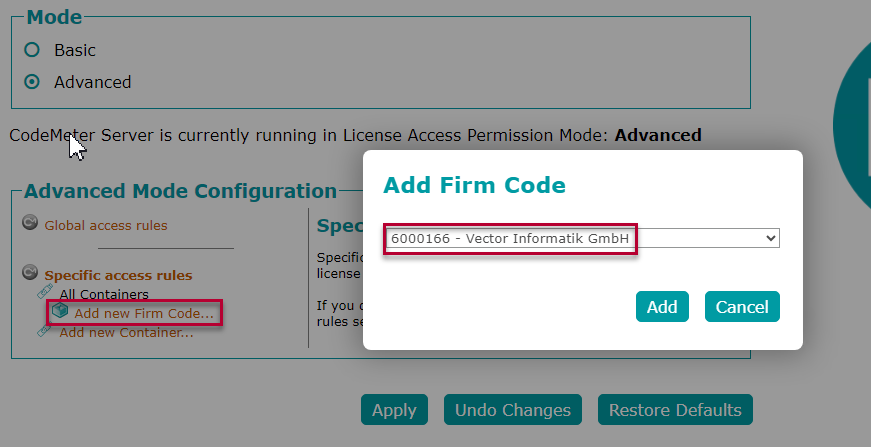Screen dimensions: 871x447
Task: Select All Containers tree item
Action: pos(104,294)
